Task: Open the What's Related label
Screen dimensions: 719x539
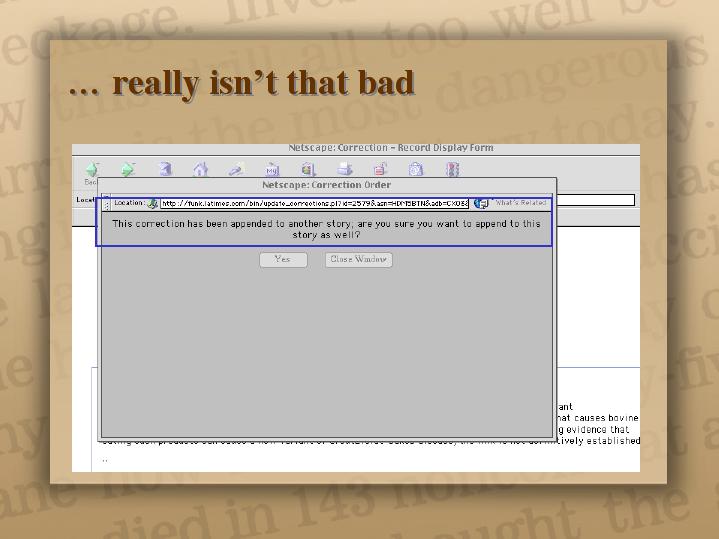Action: tap(520, 203)
